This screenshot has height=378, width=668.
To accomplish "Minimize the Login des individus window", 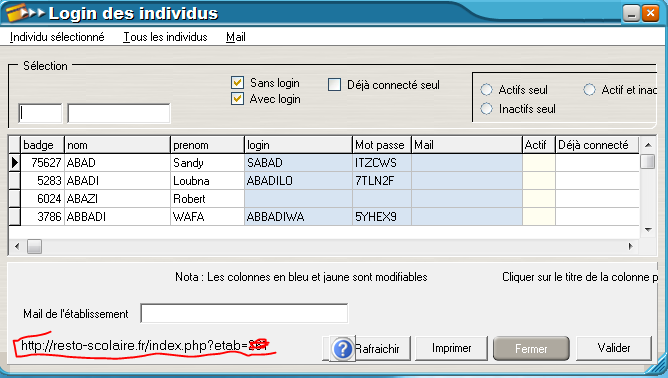I will (631, 13).
